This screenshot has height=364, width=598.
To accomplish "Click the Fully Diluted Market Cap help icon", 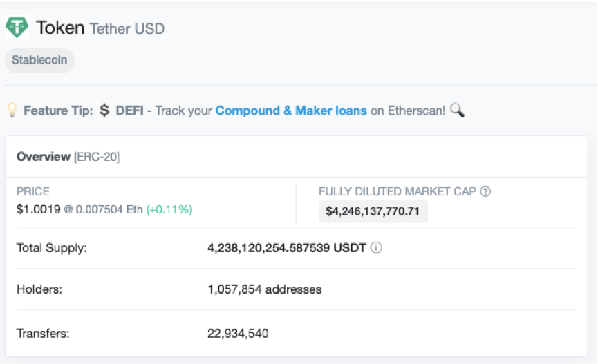I will pyautogui.click(x=485, y=191).
